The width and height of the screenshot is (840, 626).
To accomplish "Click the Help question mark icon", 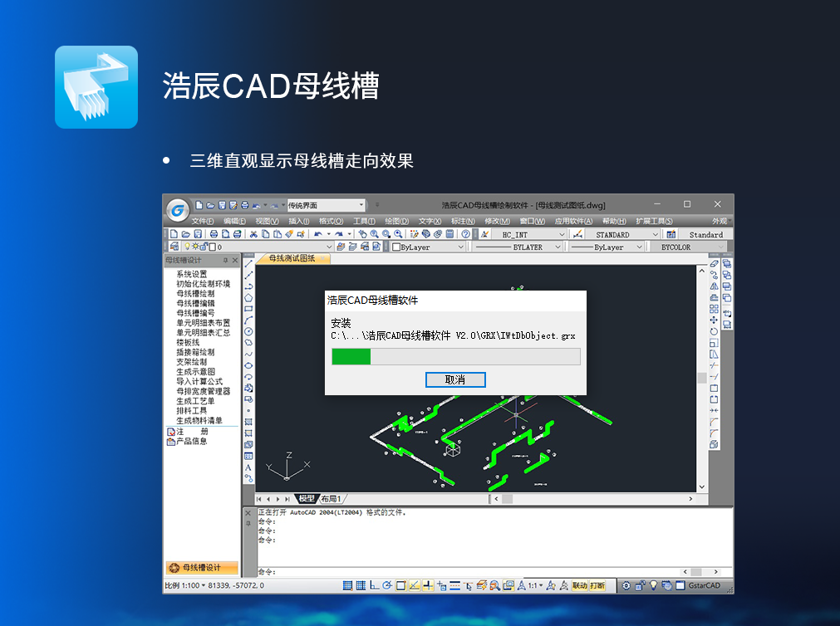I will click(466, 234).
